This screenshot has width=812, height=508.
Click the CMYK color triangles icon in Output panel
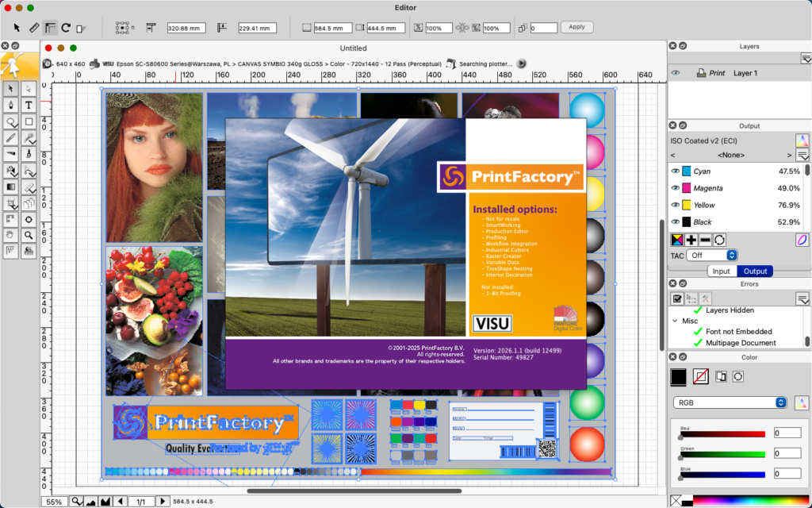pyautogui.click(x=677, y=240)
